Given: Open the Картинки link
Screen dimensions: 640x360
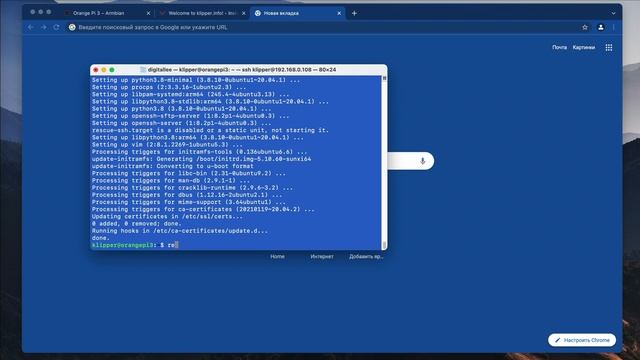Looking at the screenshot, I should [584, 47].
